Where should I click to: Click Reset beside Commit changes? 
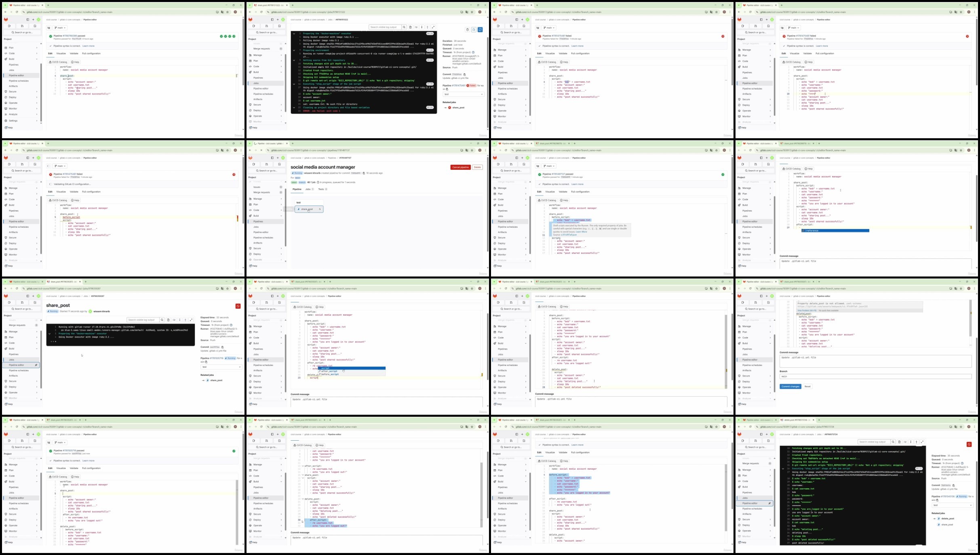coord(807,386)
